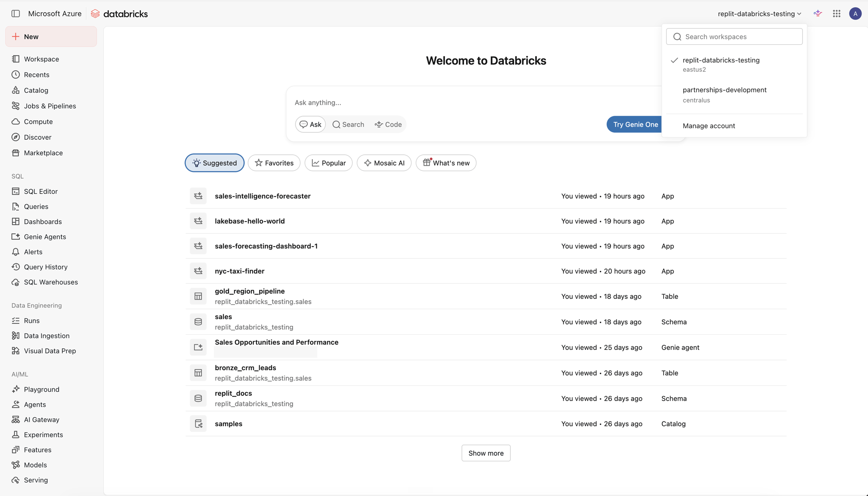The height and width of the screenshot is (496, 868).
Task: Open the user avatar A menu
Action: click(855, 13)
